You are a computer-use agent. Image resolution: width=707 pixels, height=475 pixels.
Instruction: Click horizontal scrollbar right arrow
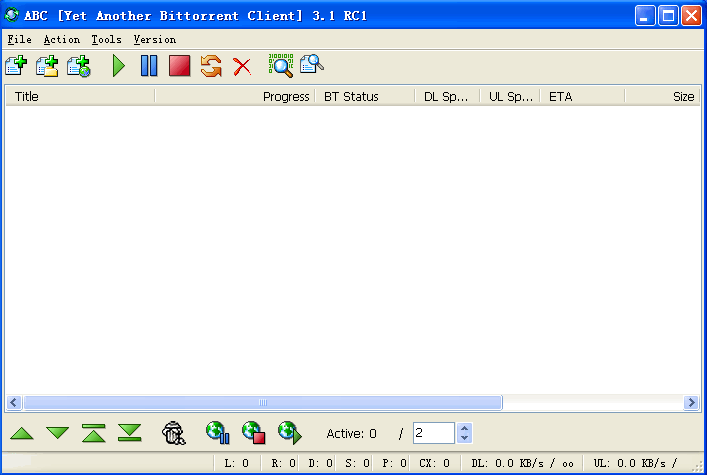point(691,402)
